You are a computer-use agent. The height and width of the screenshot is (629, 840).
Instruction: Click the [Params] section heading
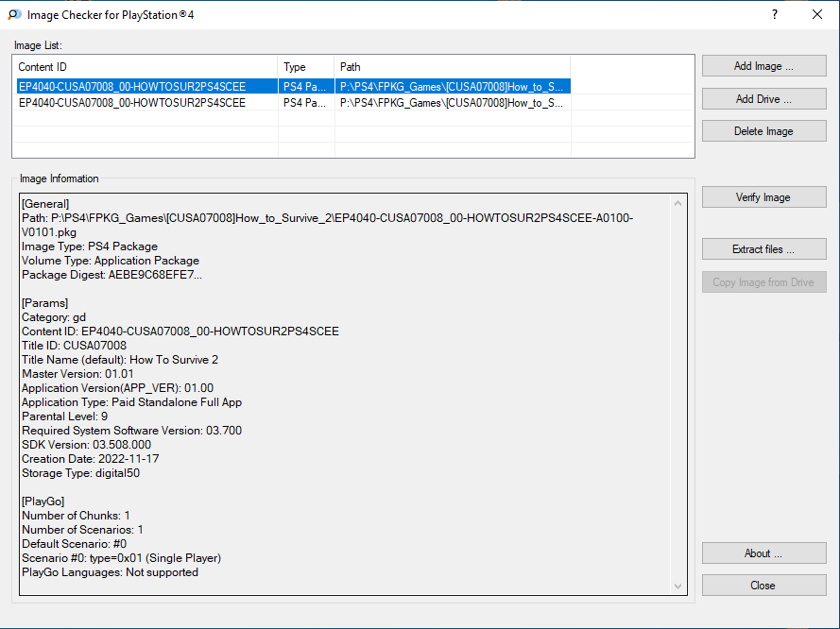[44, 303]
